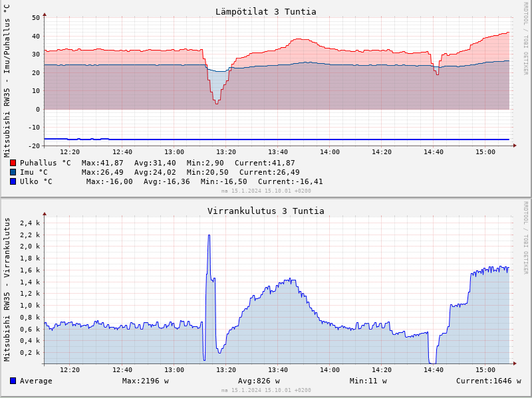532x398 pixels.
Task: Click the Imu °C legend color box
Action: tap(13, 172)
